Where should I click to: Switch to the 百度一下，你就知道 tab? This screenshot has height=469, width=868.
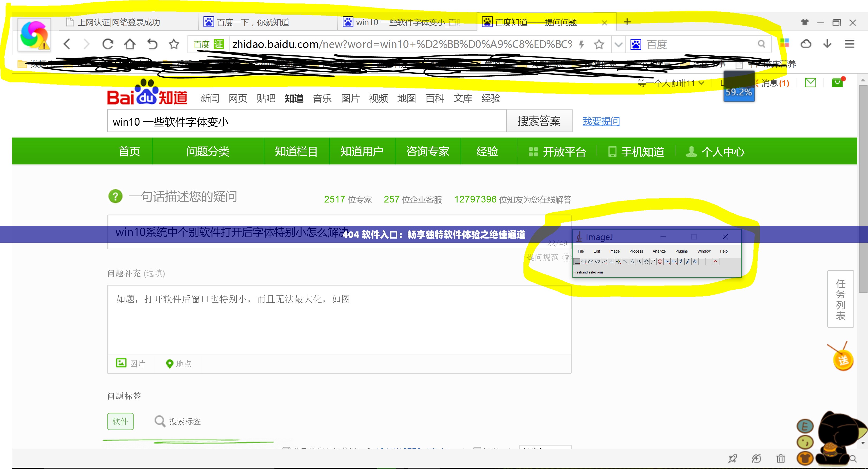click(x=268, y=22)
